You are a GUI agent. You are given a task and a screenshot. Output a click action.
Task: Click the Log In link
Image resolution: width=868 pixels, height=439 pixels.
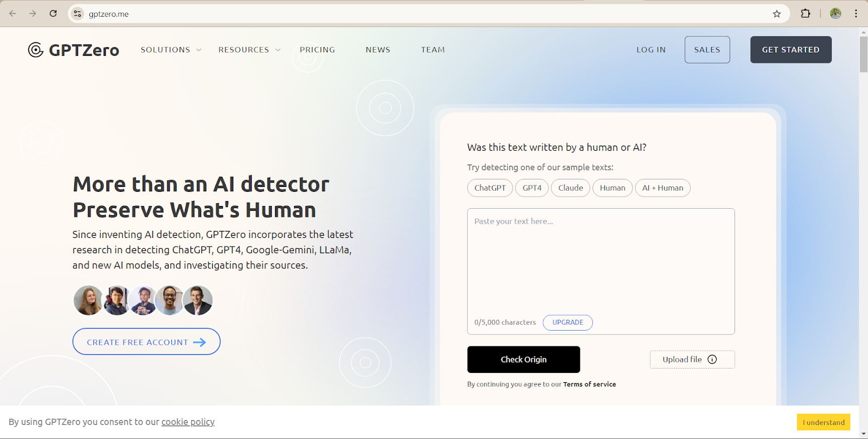click(651, 50)
